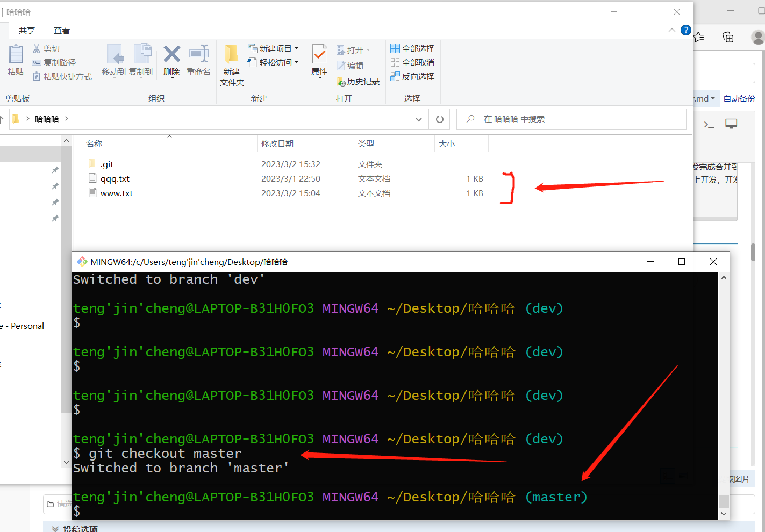Viewport: 765px width, 532px height.
Task: Click the '- Personal' item in the navigation pane
Action: click(23, 326)
